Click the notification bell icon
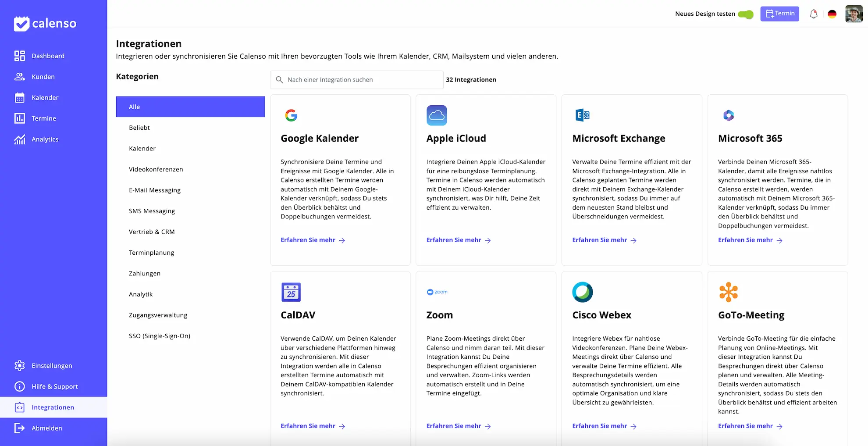868x446 pixels. click(x=813, y=14)
